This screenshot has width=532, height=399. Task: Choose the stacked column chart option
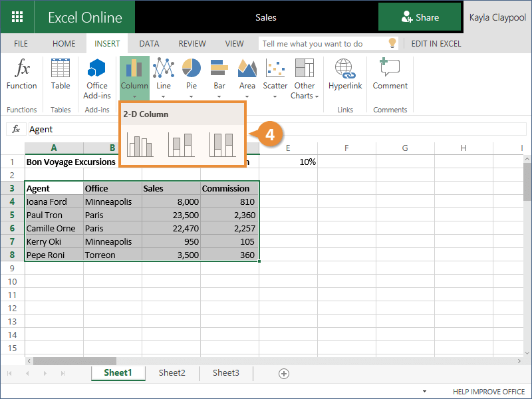click(x=181, y=144)
